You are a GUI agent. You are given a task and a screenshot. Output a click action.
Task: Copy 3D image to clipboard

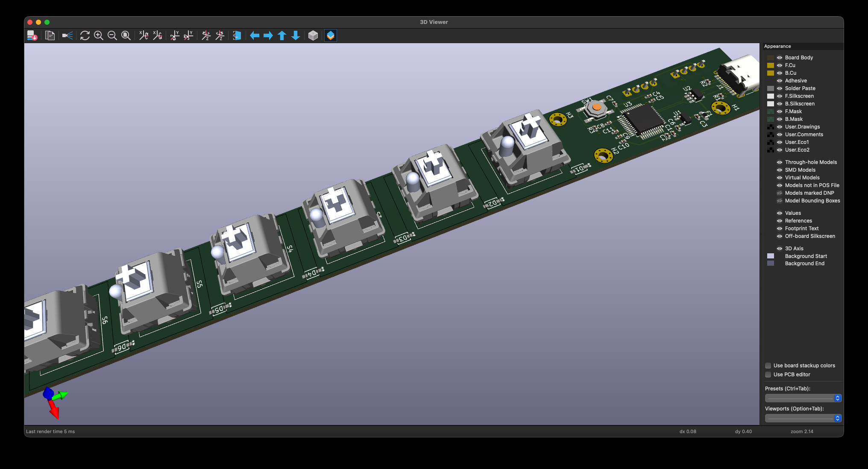click(50, 35)
